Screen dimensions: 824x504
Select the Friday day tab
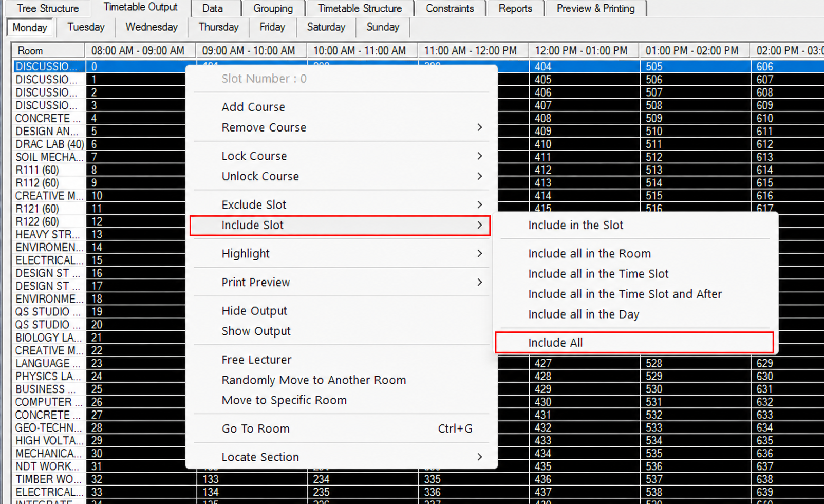272,27
